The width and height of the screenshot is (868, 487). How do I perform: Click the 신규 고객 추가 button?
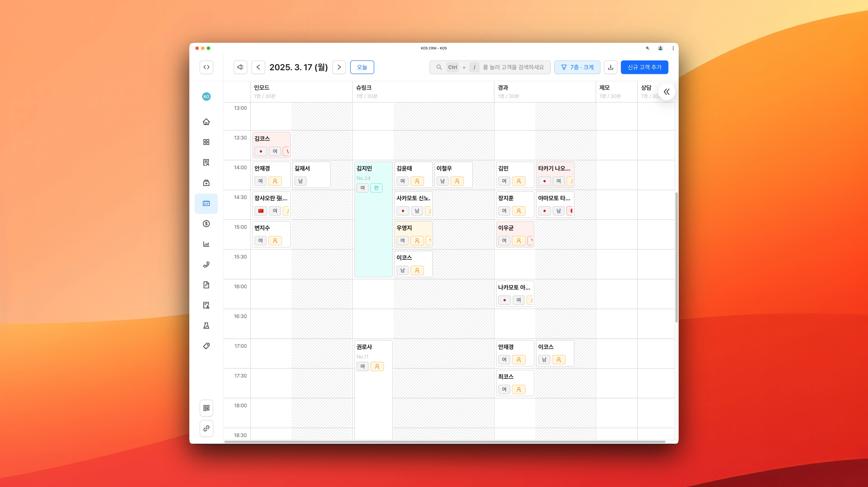(644, 67)
